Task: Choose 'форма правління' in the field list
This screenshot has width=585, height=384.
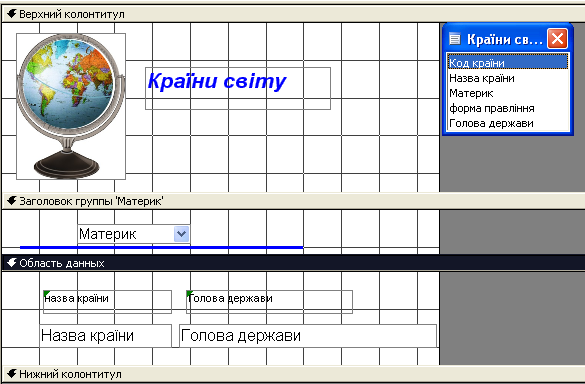Action: point(508,108)
